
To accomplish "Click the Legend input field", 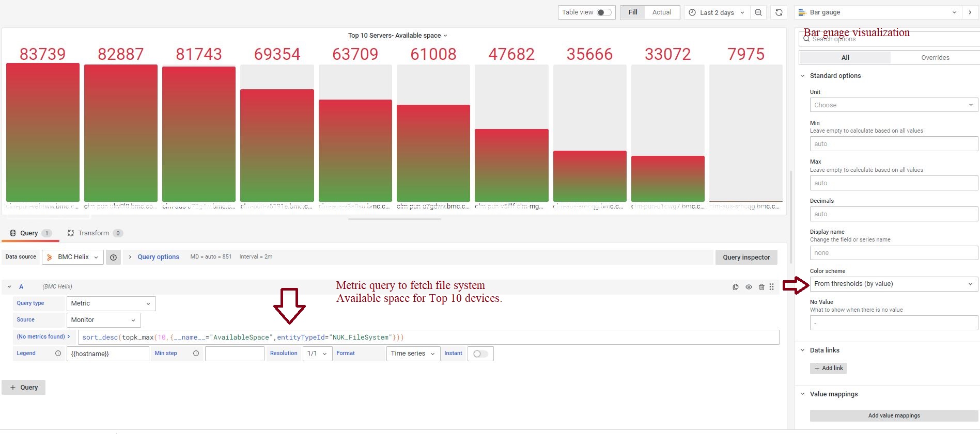I will 108,353.
